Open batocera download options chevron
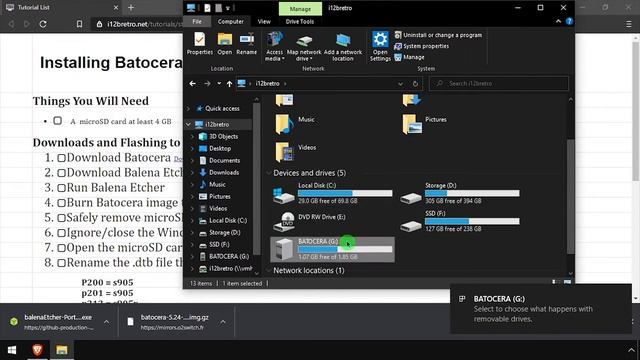The height and width of the screenshot is (360, 640). 223,322
